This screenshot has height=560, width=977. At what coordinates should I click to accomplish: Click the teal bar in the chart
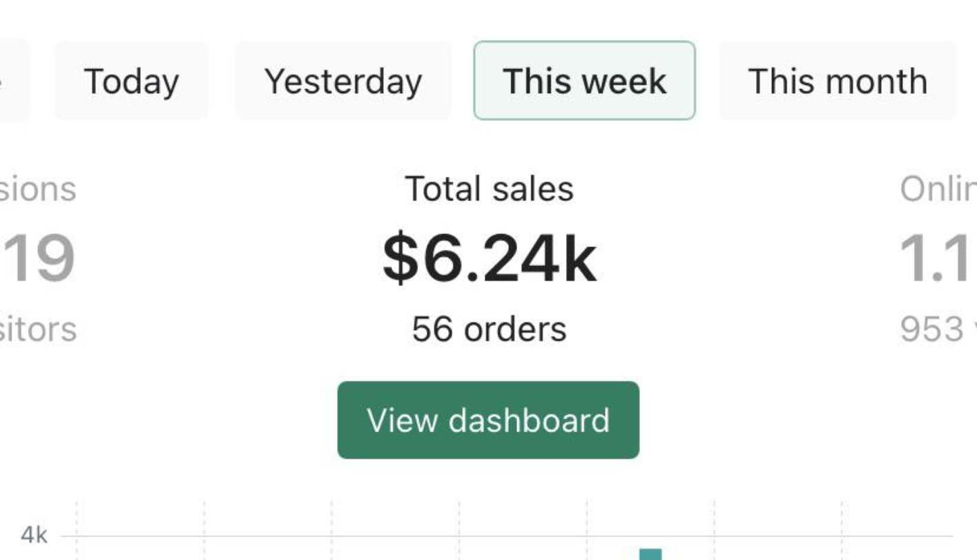coord(650,554)
